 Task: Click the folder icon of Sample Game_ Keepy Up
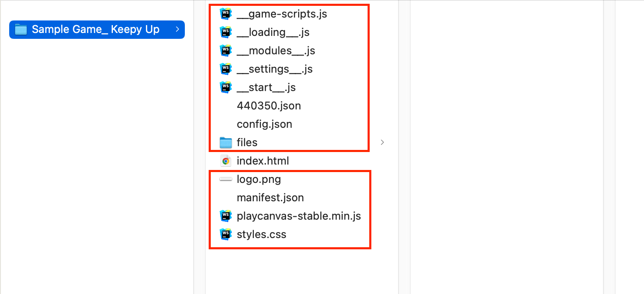[x=21, y=29]
